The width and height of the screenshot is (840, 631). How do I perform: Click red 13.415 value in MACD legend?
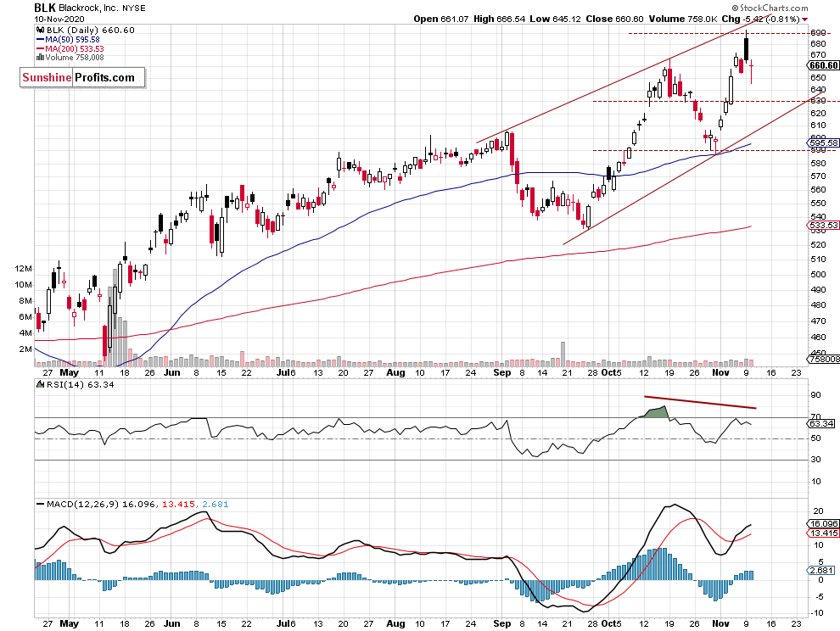[x=178, y=504]
